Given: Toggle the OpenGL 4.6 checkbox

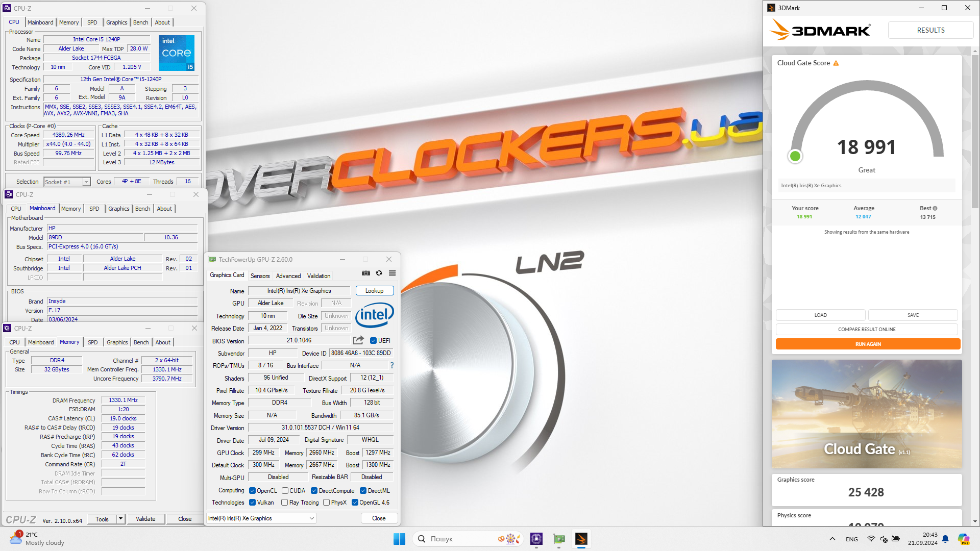Looking at the screenshot, I should 355,503.
